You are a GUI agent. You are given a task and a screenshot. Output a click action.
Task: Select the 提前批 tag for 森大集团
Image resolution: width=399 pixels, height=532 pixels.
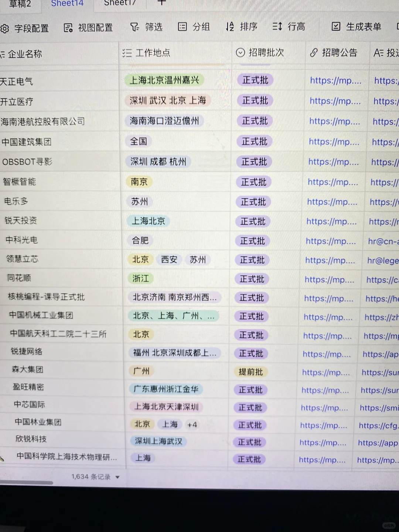(250, 372)
